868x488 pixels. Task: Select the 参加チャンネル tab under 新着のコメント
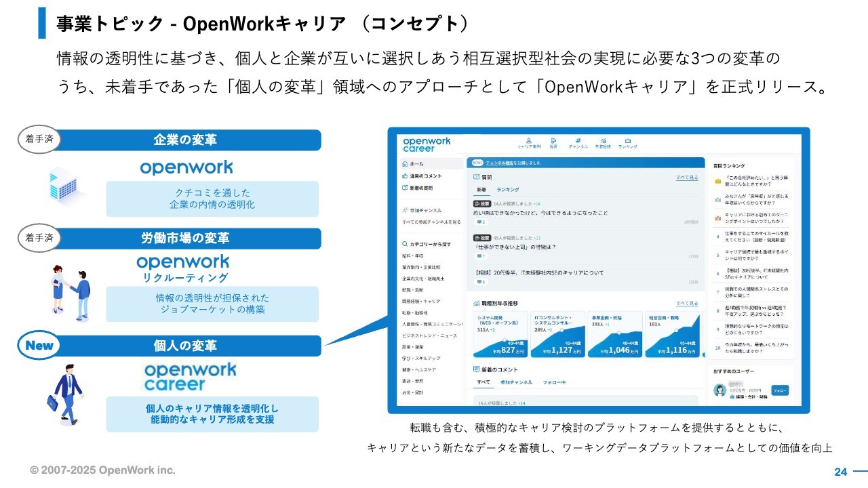point(516,382)
